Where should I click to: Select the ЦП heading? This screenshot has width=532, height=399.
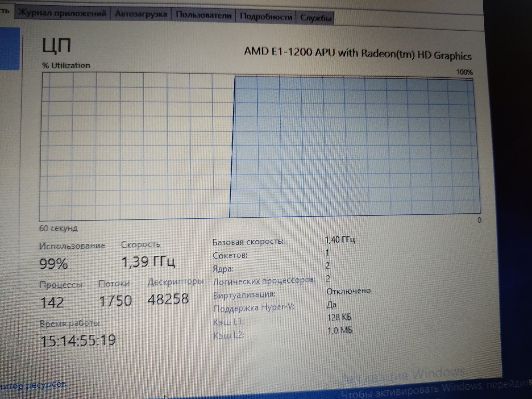click(57, 45)
